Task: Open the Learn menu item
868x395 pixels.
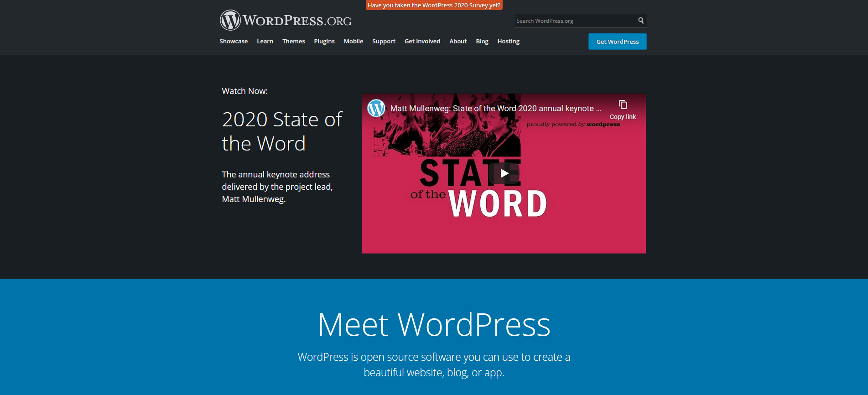Action: click(265, 42)
